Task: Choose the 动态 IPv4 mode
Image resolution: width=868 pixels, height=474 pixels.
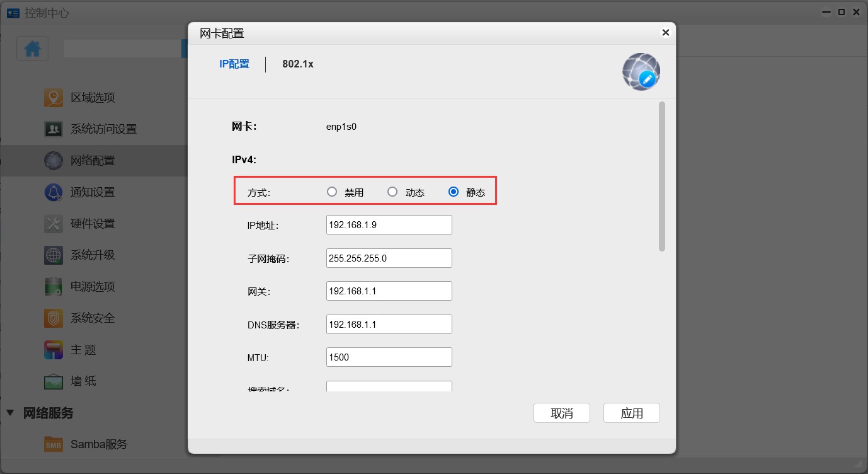Action: pos(392,192)
